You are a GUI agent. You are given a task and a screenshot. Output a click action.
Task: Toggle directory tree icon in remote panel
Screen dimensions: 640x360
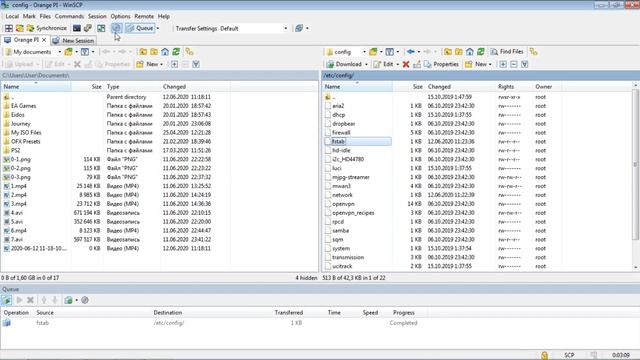tap(533, 52)
